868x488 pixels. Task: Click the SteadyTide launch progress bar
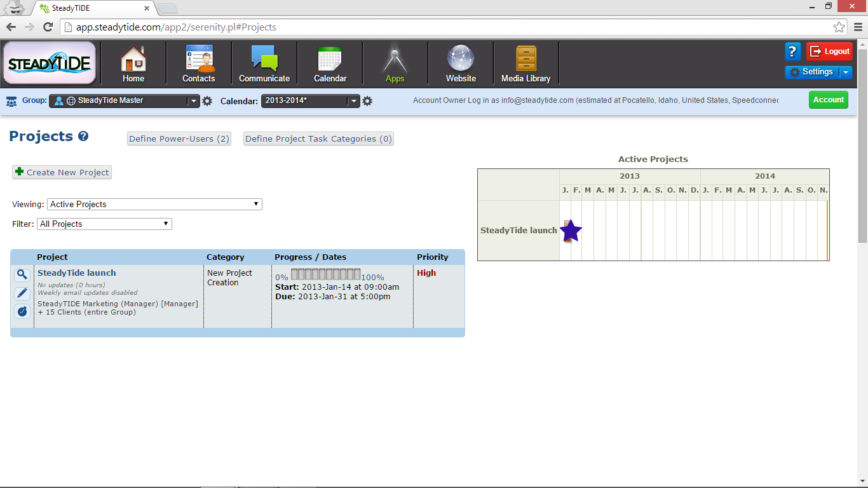(x=326, y=274)
